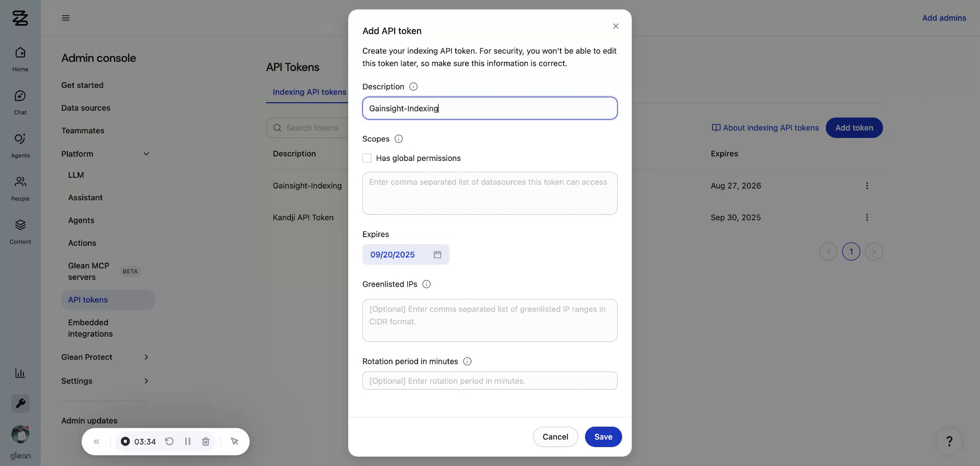The height and width of the screenshot is (466, 980).
Task: Expand the Settings section
Action: coord(146,381)
